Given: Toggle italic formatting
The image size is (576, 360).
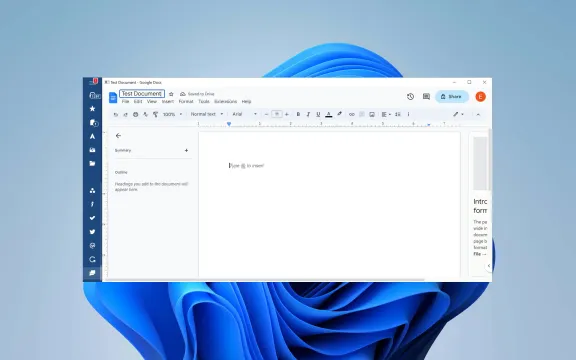Looking at the screenshot, I should pos(308,115).
